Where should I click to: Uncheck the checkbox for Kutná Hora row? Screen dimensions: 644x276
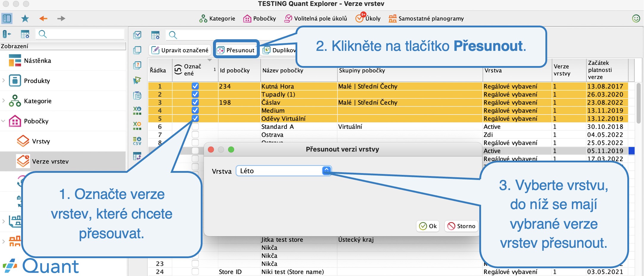(195, 86)
